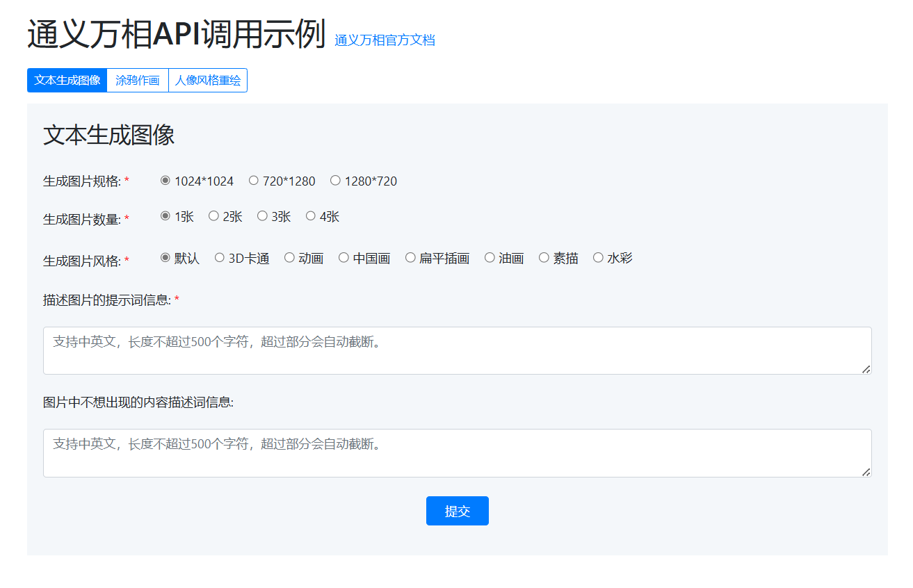The width and height of the screenshot is (913, 588).
Task: Select the 中国画 style option
Action: [x=344, y=258]
